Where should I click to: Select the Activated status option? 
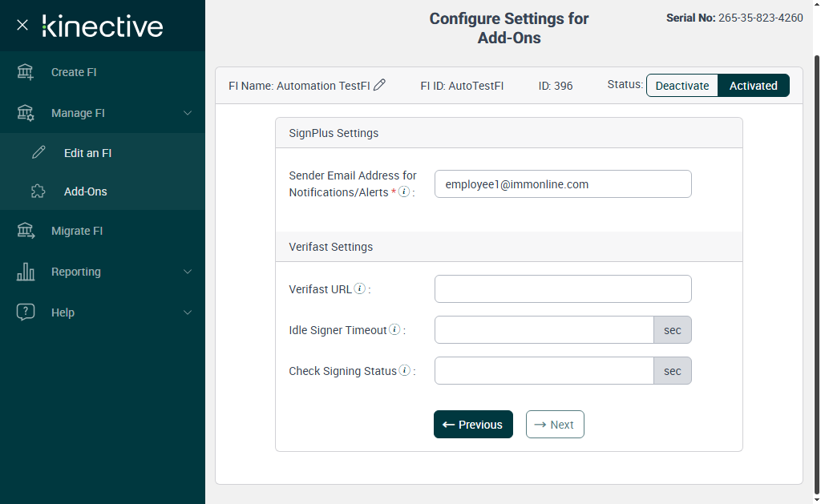click(753, 86)
